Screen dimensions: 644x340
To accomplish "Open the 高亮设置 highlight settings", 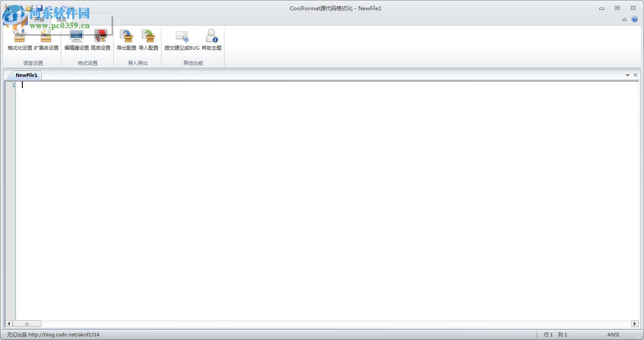I will [x=101, y=39].
